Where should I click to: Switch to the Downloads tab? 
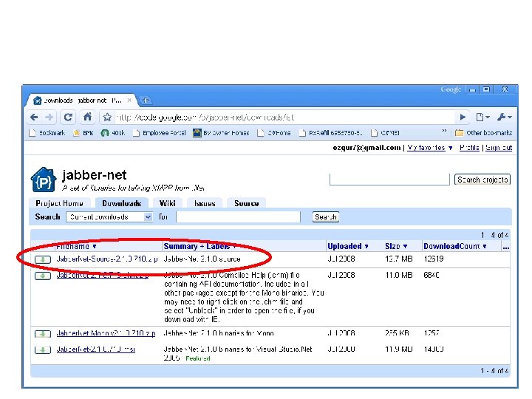click(x=121, y=203)
